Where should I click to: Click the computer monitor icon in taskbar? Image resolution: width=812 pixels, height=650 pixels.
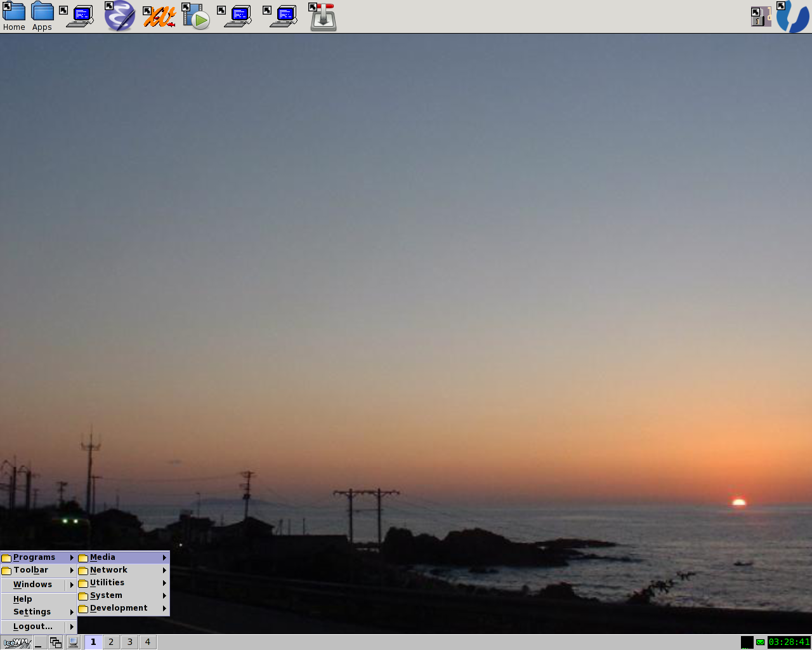74,642
